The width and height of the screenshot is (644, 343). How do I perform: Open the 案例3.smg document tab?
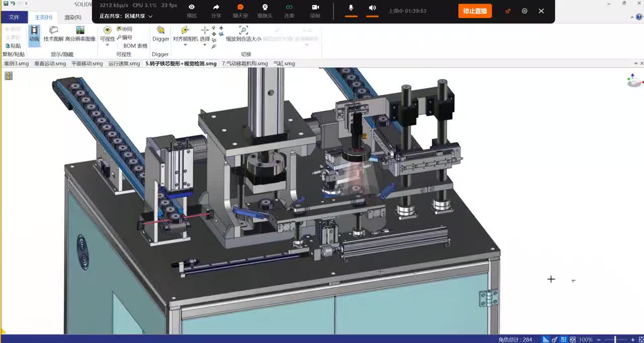pyautogui.click(x=17, y=64)
